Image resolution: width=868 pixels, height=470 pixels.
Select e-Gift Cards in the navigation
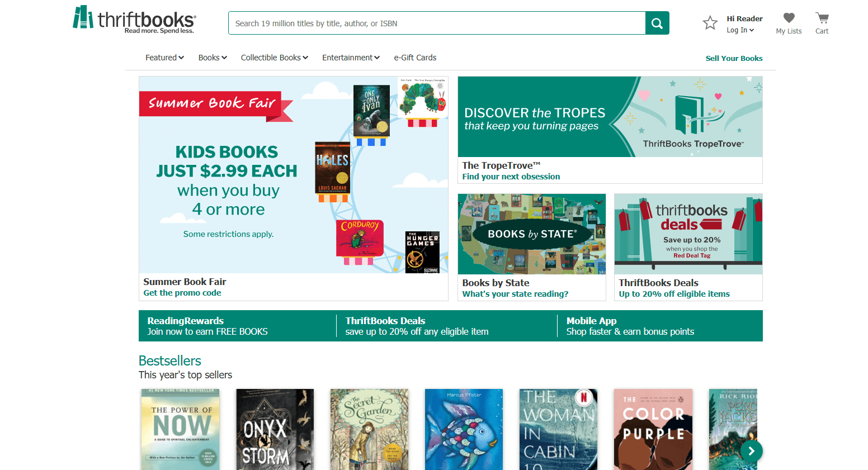[x=415, y=58]
